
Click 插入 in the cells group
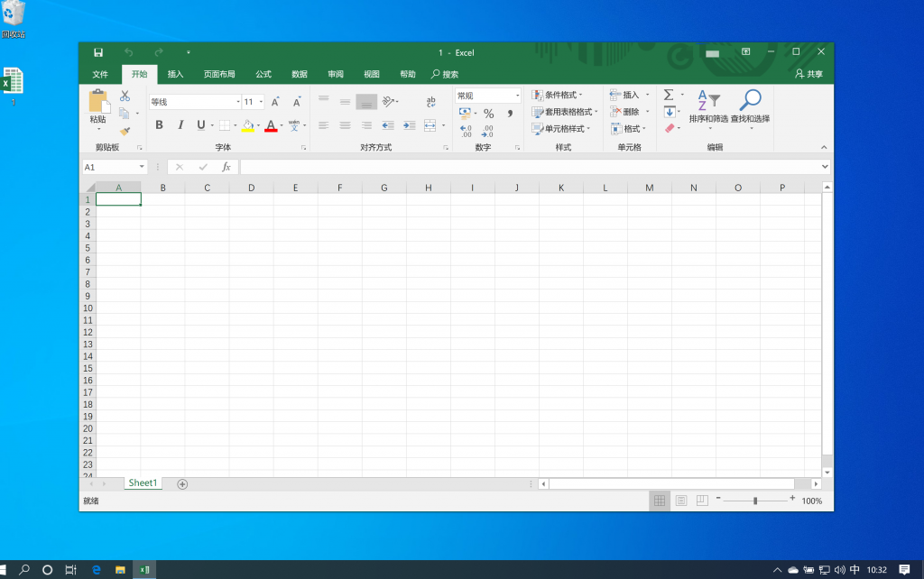(624, 95)
